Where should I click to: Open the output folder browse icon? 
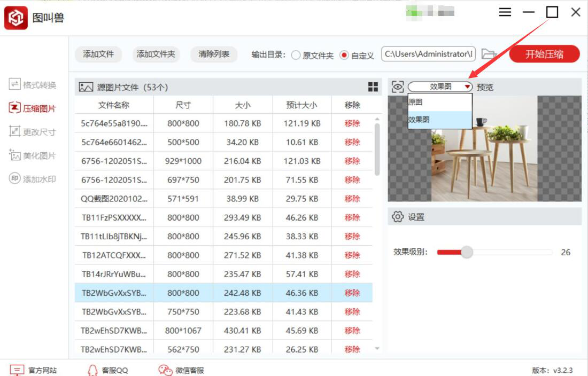click(489, 54)
